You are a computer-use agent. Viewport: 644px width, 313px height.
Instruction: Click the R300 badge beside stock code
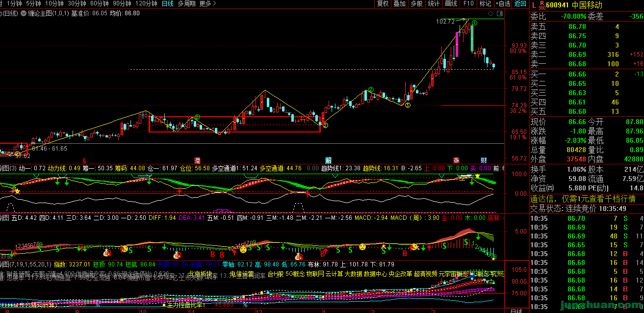pos(541,5)
